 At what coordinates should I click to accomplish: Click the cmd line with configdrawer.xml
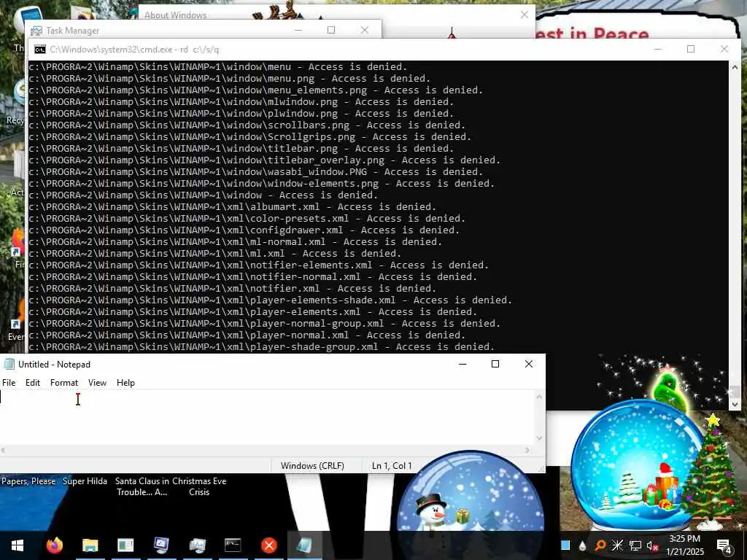click(x=244, y=230)
